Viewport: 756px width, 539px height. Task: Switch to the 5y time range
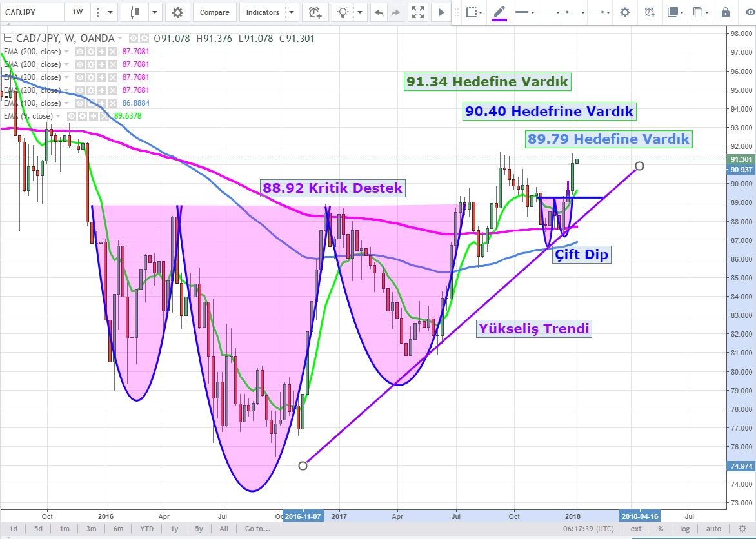199,529
